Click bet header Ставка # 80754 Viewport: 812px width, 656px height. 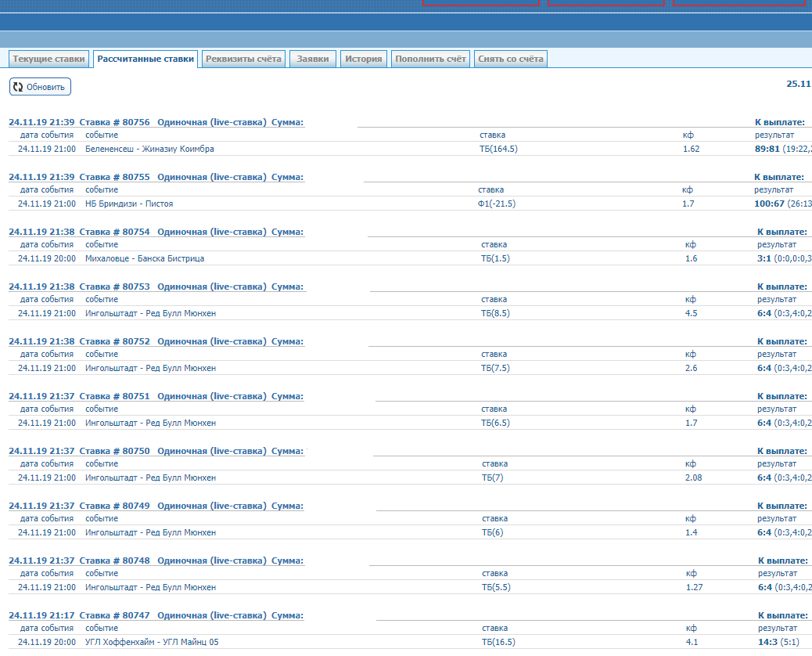click(x=114, y=232)
